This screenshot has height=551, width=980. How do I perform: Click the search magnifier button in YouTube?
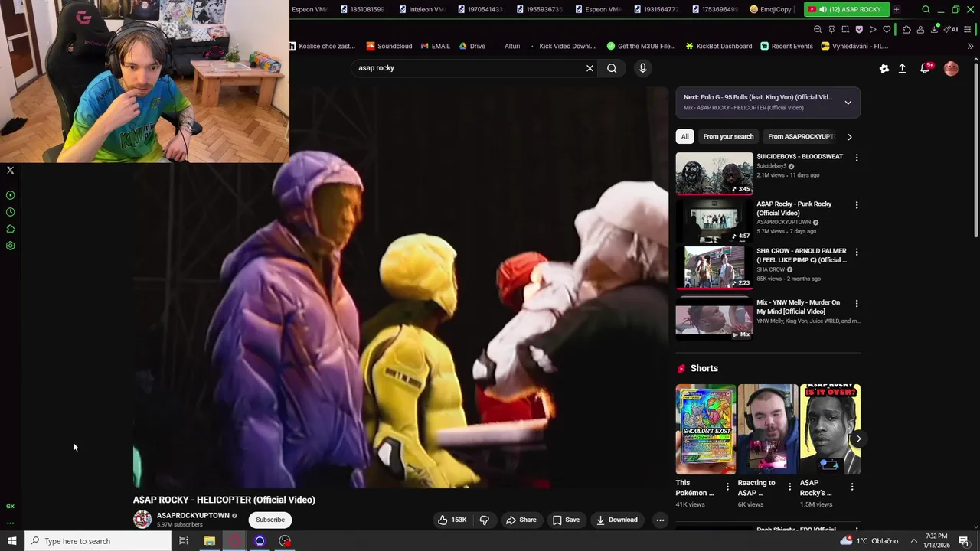pyautogui.click(x=612, y=68)
